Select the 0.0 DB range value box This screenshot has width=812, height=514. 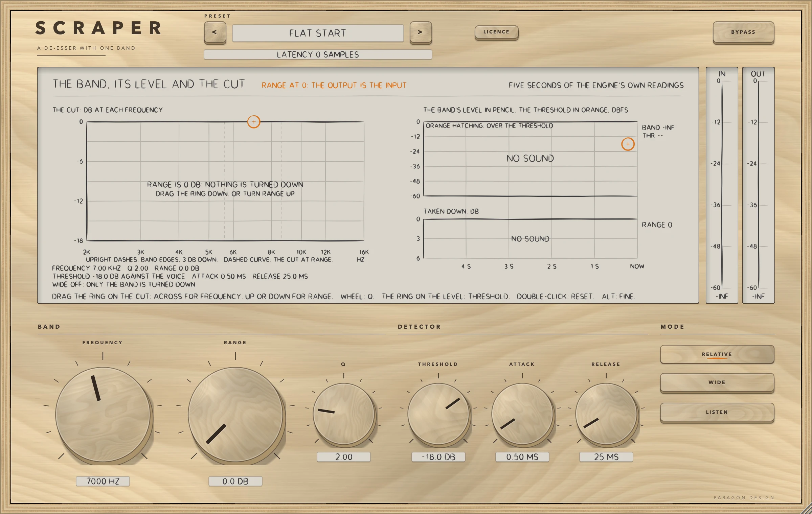coord(235,481)
